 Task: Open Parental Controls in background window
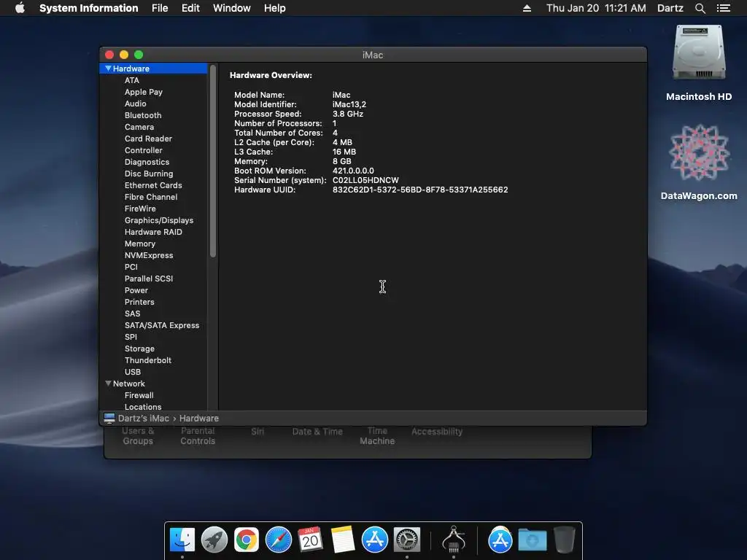point(198,436)
